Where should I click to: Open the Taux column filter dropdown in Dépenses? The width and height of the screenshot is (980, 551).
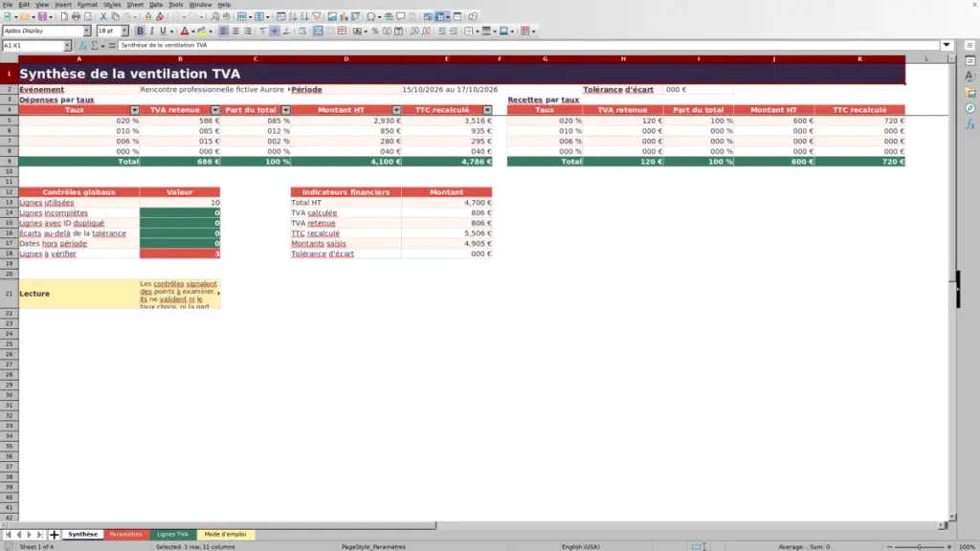pyautogui.click(x=134, y=110)
